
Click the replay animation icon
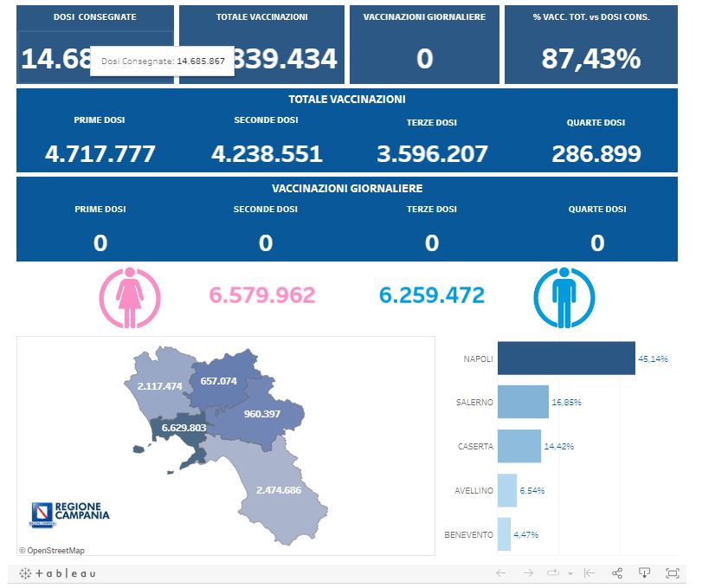554,573
